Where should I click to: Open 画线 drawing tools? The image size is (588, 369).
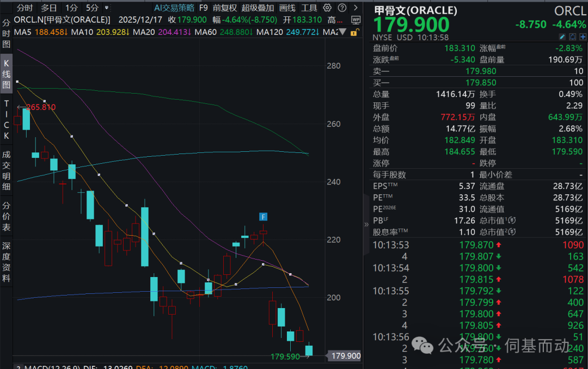pos(287,8)
